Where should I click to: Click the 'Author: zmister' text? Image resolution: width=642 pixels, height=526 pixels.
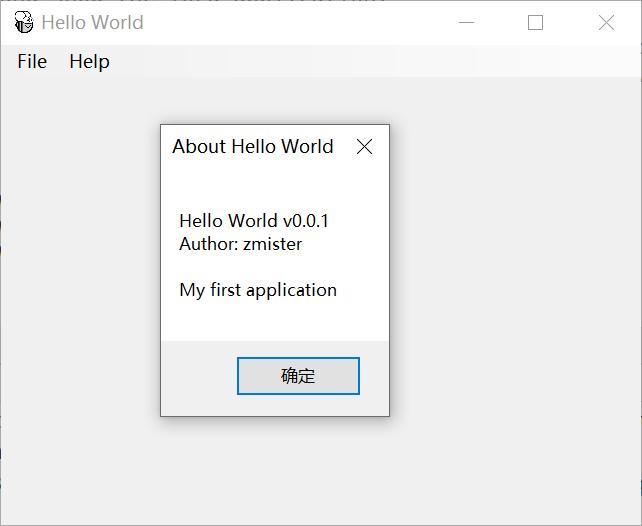click(x=240, y=244)
